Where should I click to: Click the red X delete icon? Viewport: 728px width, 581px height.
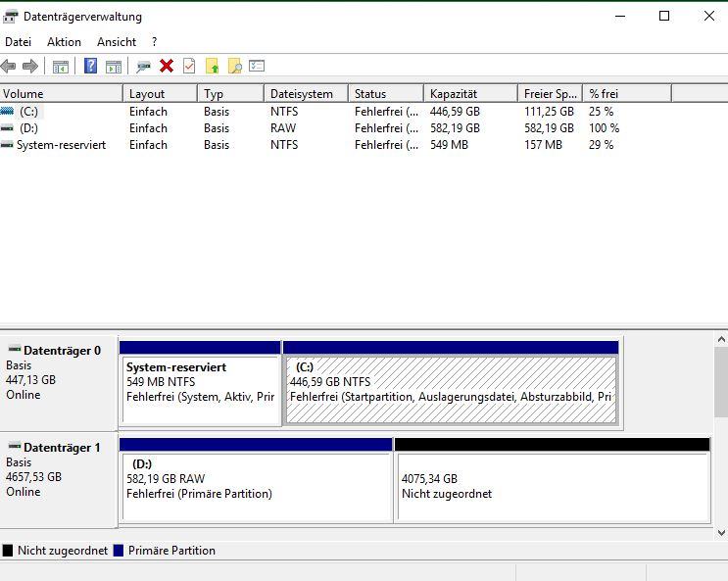pyautogui.click(x=167, y=66)
